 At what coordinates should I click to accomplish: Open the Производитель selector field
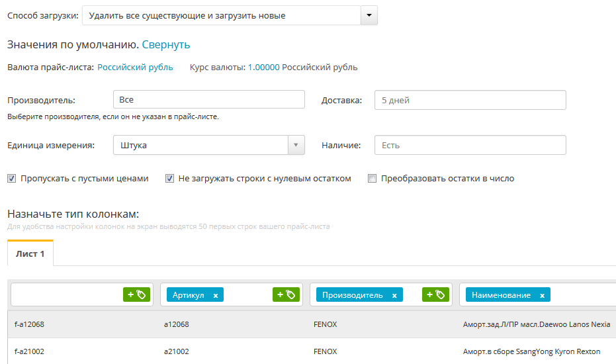pyautogui.click(x=208, y=100)
